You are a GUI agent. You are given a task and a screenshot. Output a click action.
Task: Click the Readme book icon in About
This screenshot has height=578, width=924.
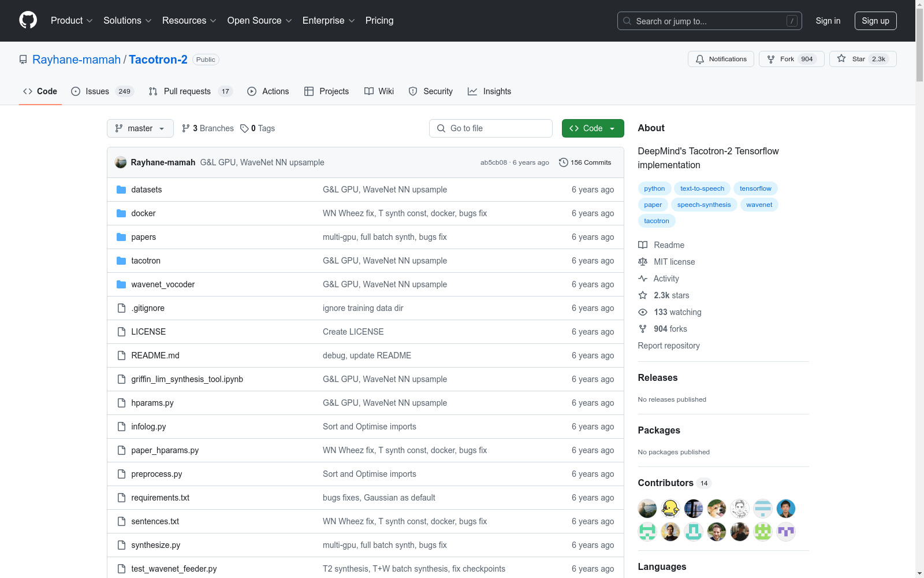643,245
